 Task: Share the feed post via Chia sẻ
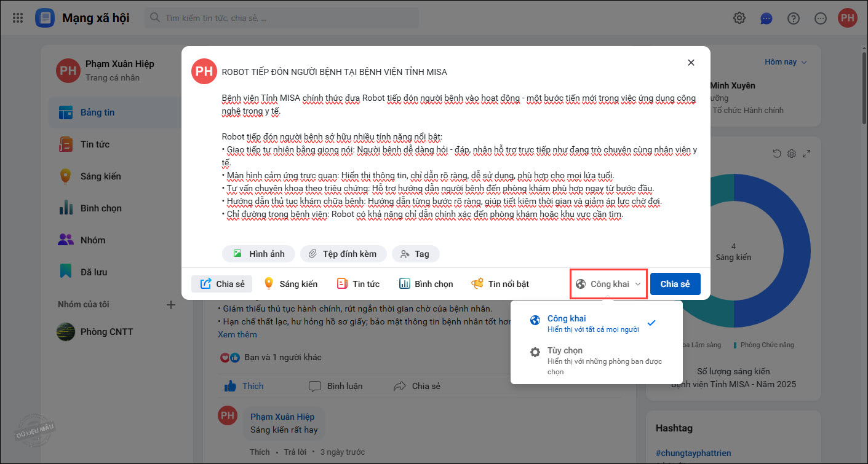(x=417, y=386)
